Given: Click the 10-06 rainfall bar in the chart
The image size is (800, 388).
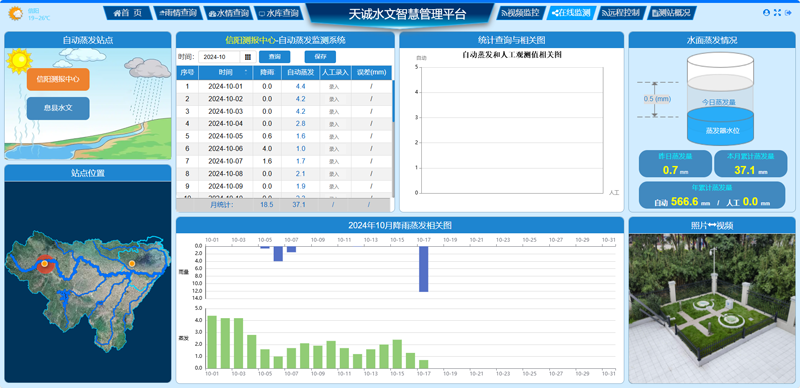Looking at the screenshot, I should pyautogui.click(x=278, y=254).
